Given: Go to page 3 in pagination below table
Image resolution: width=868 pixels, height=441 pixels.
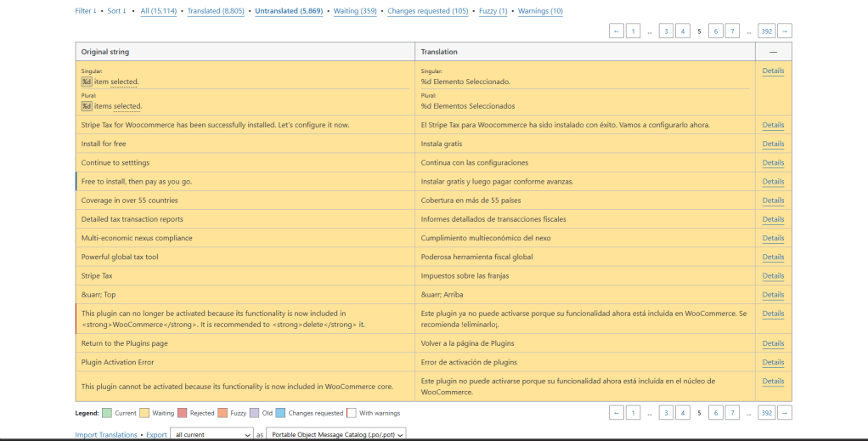Looking at the screenshot, I should tap(667, 413).
